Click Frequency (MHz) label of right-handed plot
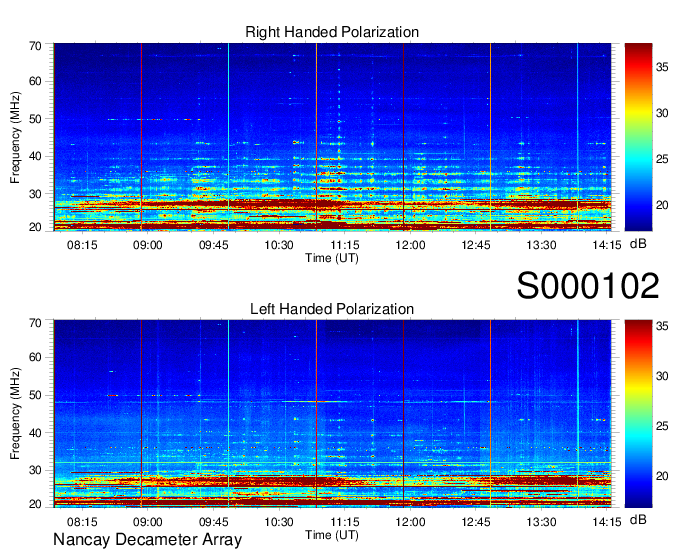The image size is (680, 552). (15, 137)
